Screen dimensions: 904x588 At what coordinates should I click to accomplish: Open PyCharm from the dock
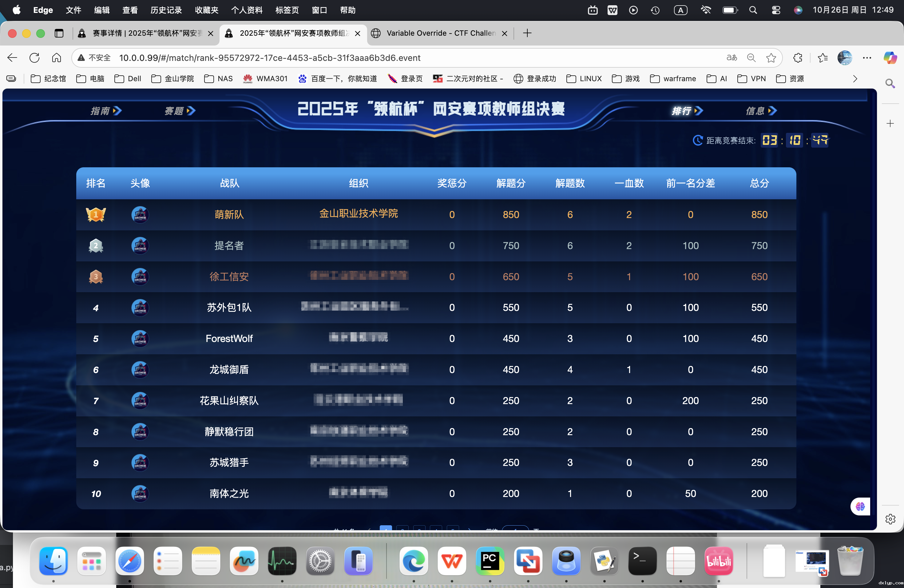click(x=490, y=561)
